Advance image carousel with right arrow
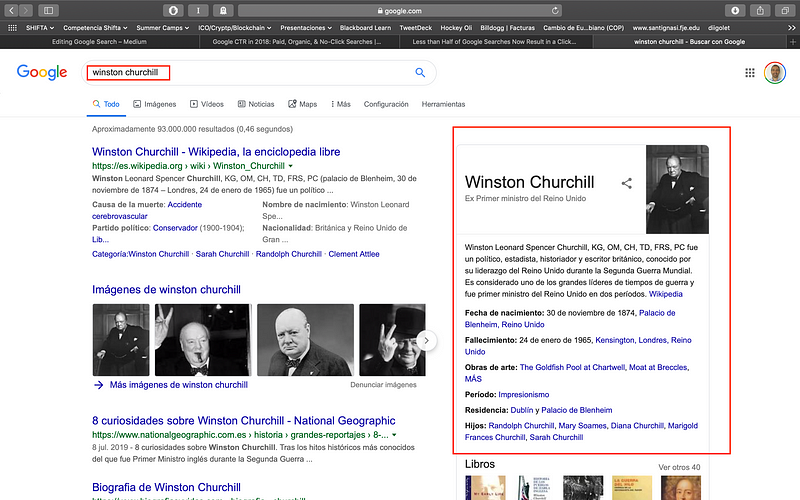Viewport: 800px width, 500px height. [427, 340]
